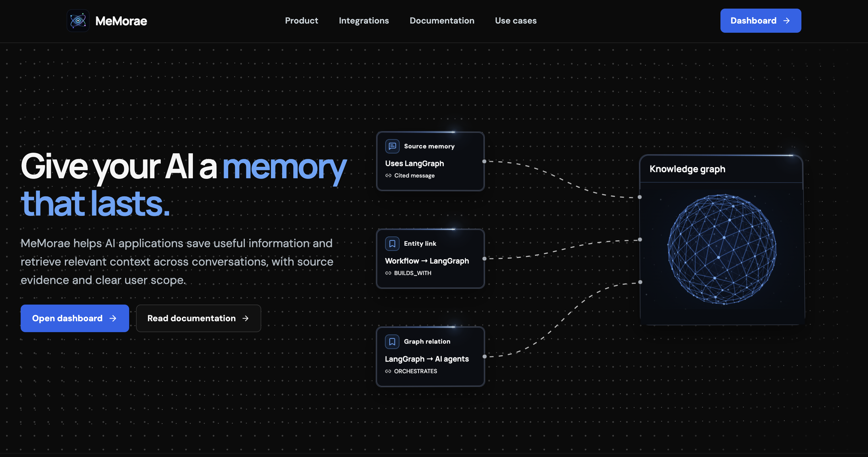Click the 'Knowledge graph' panel title

(687, 169)
